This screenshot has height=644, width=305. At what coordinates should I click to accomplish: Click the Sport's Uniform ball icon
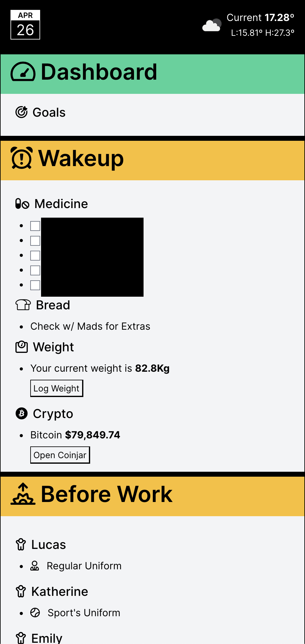(35, 613)
